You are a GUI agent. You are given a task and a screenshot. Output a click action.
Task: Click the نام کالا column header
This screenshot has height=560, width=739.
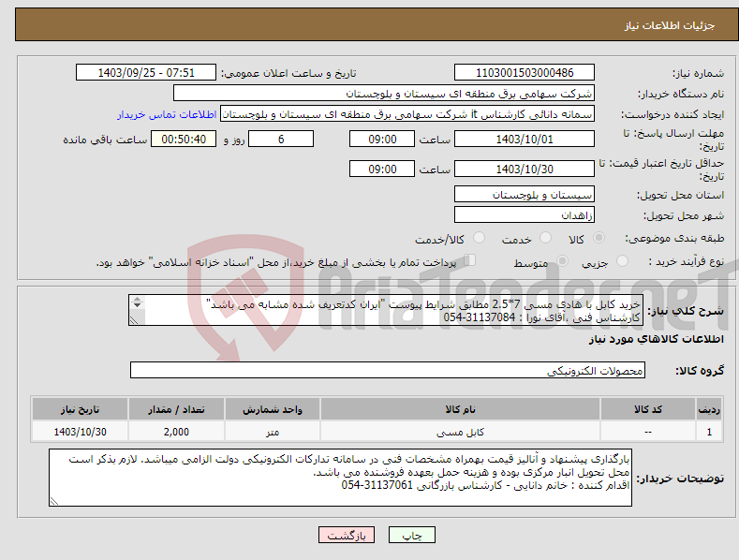pyautogui.click(x=460, y=409)
